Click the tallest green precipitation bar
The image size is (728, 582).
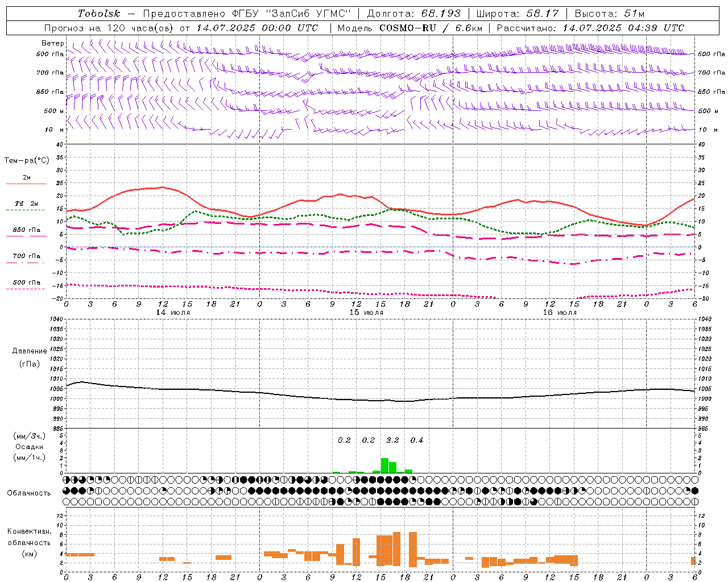coord(384,465)
